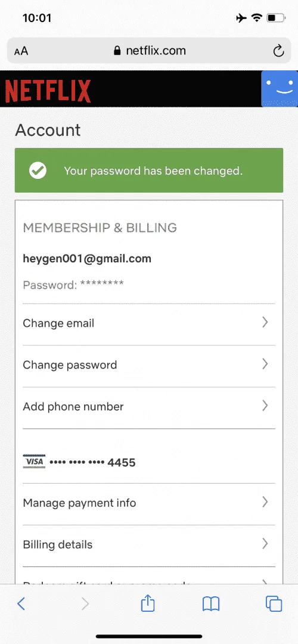The height and width of the screenshot is (644, 298).
Task: Tap chevron next to Add phone number
Action: tap(265, 406)
